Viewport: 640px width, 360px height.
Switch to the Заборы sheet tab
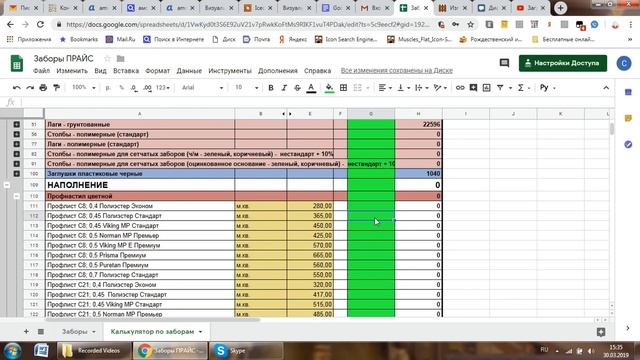[75, 331]
